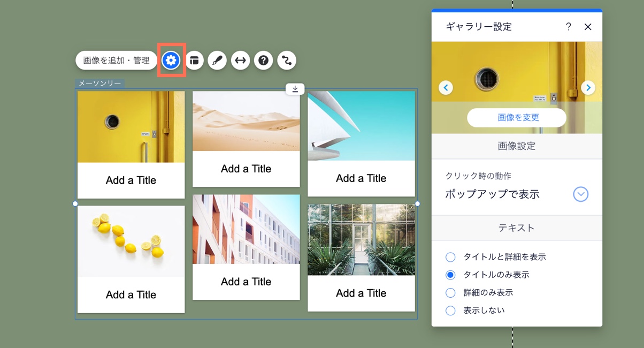Click Add a Title under greenhouse image

coord(361,293)
